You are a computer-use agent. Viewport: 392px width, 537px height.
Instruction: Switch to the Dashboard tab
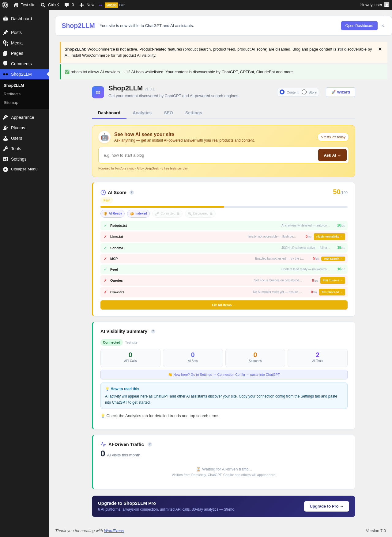coord(109,113)
